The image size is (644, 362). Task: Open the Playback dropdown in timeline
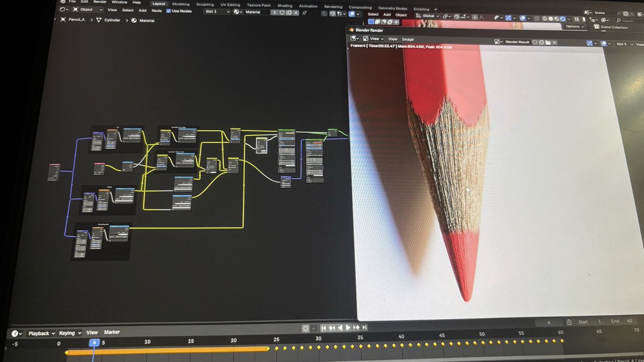(41, 333)
